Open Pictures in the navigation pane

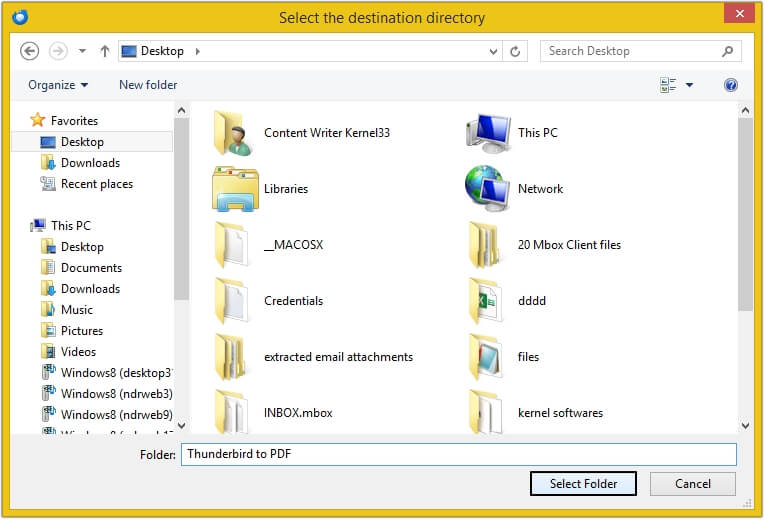(x=81, y=331)
